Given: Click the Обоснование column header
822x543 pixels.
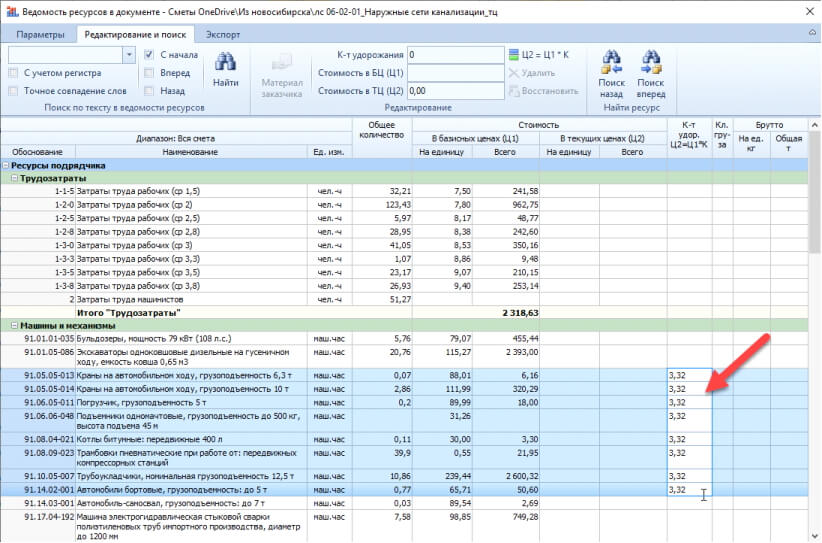Looking at the screenshot, I should click(37, 152).
